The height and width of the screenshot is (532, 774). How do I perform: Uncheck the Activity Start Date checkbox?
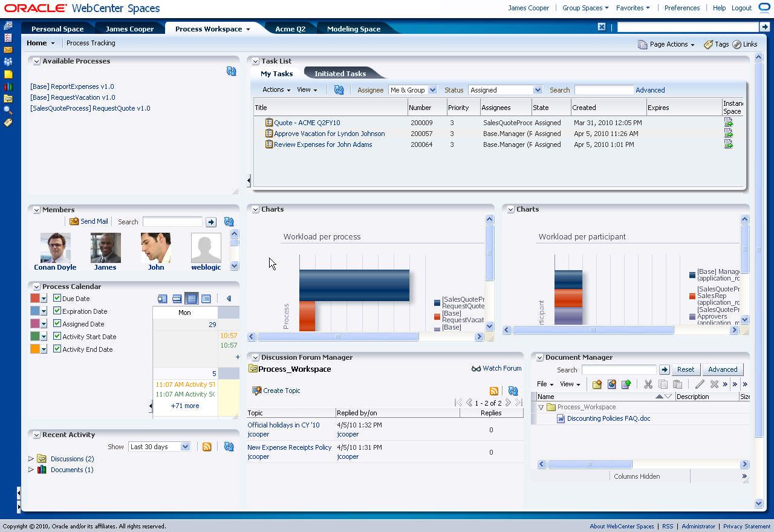[57, 336]
